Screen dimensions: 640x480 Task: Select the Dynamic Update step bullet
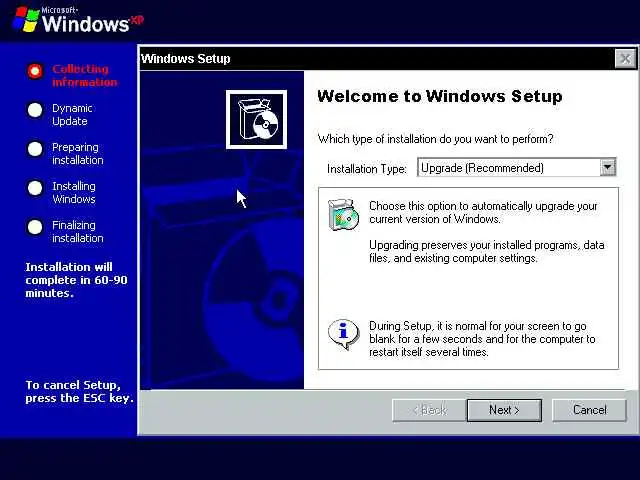pos(35,110)
